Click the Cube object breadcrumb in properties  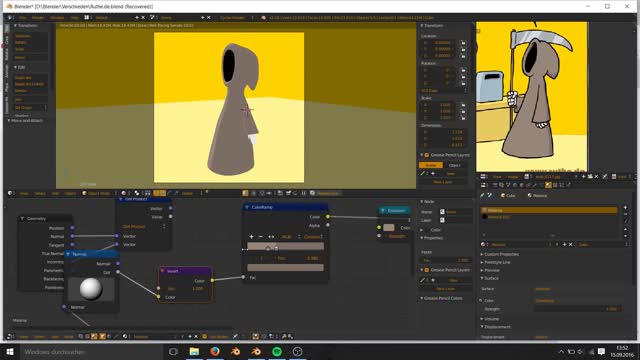508,196
